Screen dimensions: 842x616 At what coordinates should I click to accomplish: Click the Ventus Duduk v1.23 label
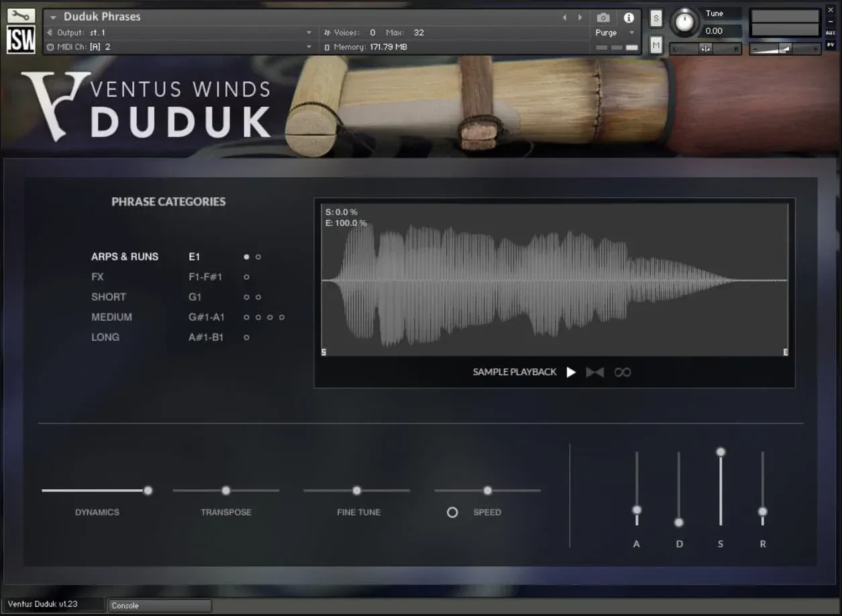tap(43, 604)
